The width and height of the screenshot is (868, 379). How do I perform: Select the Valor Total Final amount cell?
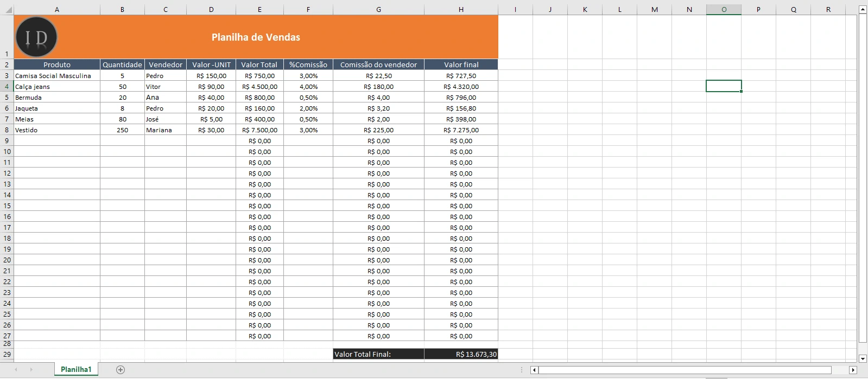tap(461, 354)
